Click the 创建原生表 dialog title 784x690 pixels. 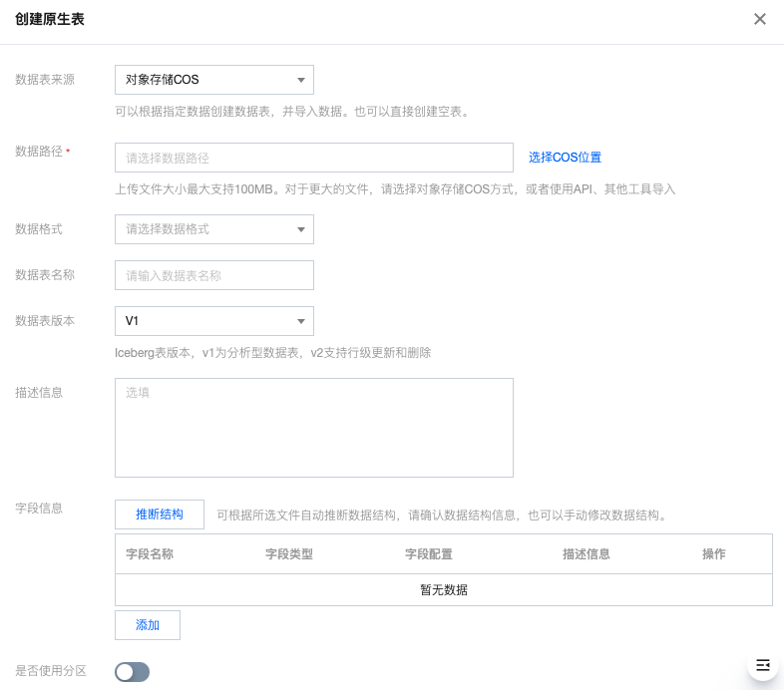[50, 19]
